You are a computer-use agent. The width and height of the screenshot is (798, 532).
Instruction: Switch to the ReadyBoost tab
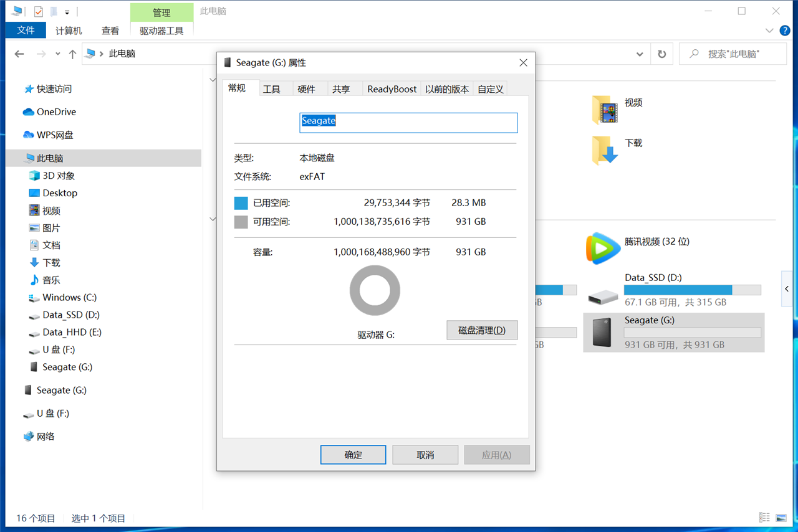click(x=392, y=89)
